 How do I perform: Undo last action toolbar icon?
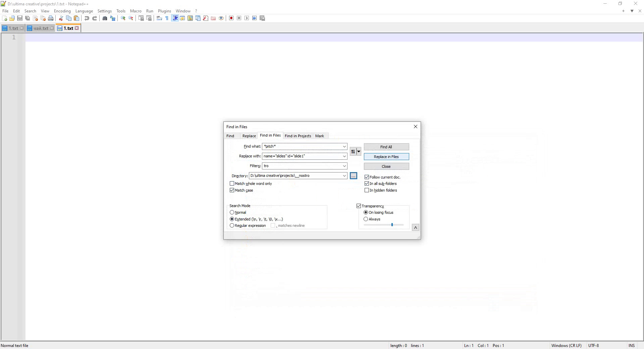pos(87,18)
